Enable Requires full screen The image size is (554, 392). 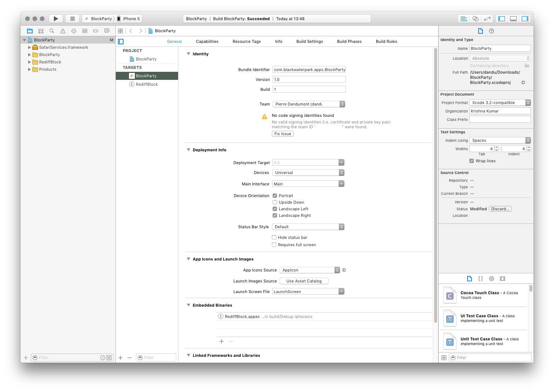tap(274, 245)
